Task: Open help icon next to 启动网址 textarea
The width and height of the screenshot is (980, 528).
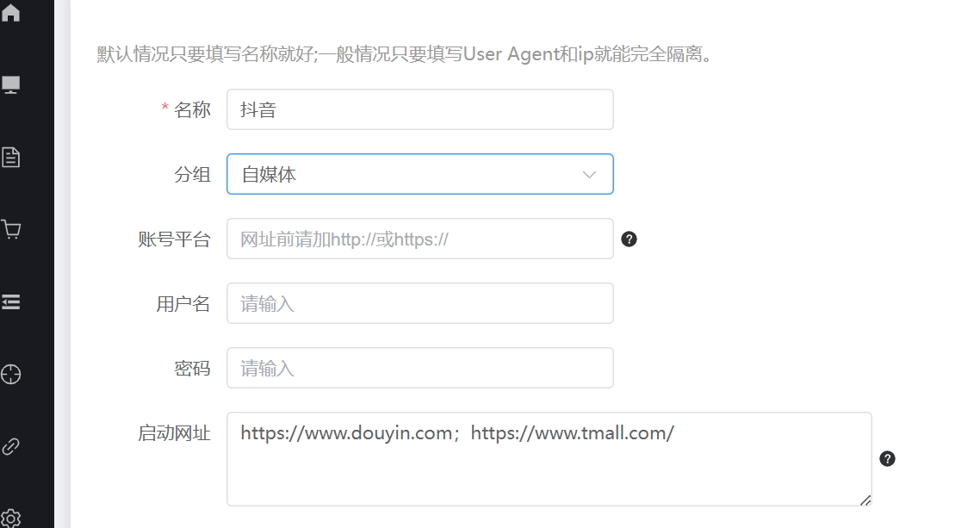Action: click(x=888, y=459)
